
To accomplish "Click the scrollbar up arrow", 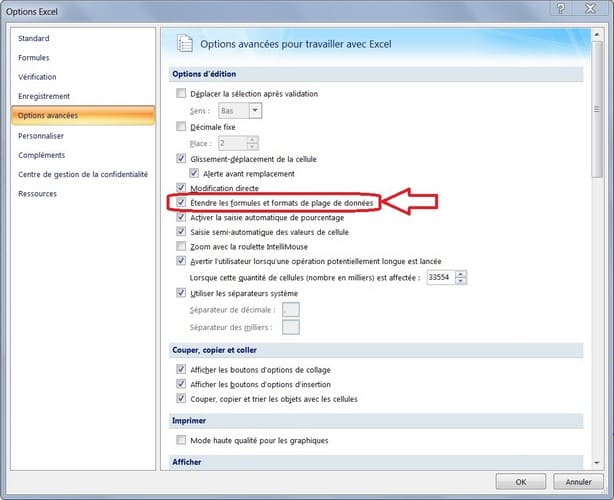I will 597,34.
